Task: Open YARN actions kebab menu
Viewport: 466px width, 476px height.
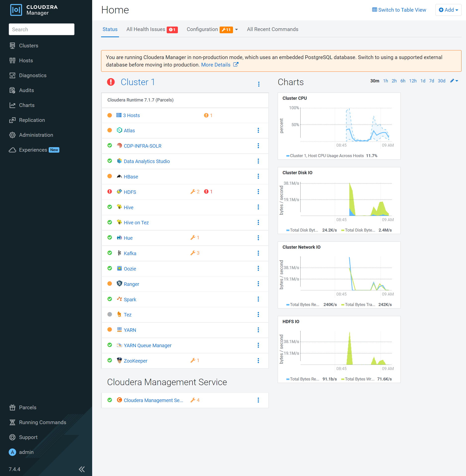Action: (x=258, y=330)
